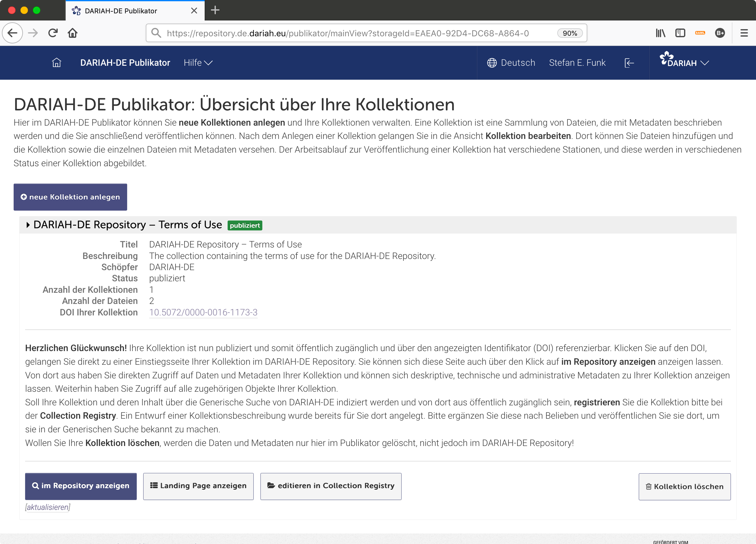Expand the Terms of Use collection entry

click(28, 225)
